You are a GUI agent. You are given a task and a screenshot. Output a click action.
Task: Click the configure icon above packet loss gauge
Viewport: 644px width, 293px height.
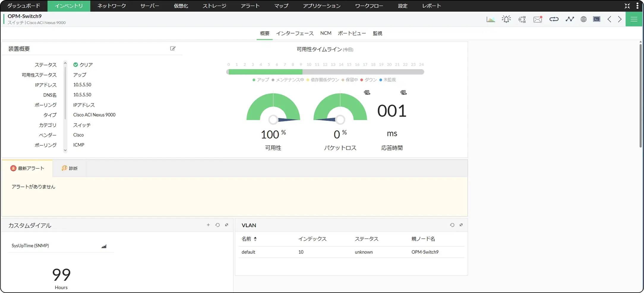(x=367, y=93)
